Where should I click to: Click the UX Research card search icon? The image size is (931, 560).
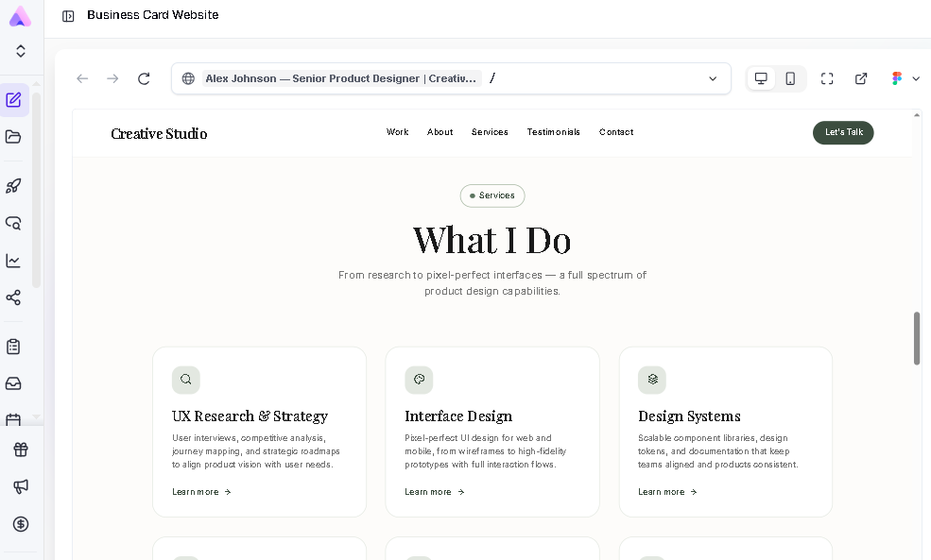pos(186,380)
